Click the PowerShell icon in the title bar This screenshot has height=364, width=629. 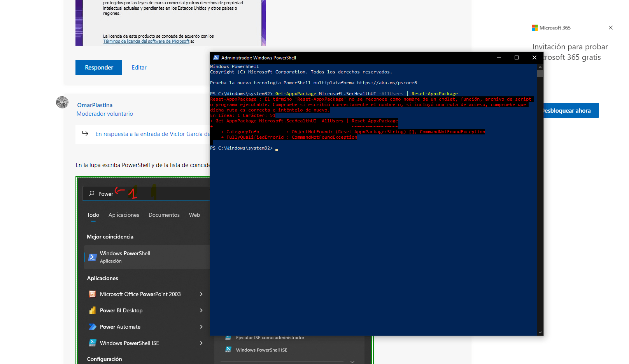216,57
